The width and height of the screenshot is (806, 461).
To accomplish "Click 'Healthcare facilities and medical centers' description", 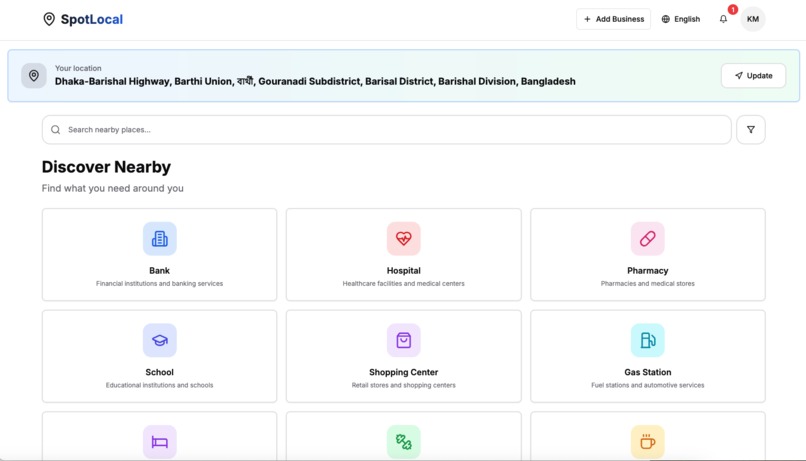I will pos(404,284).
